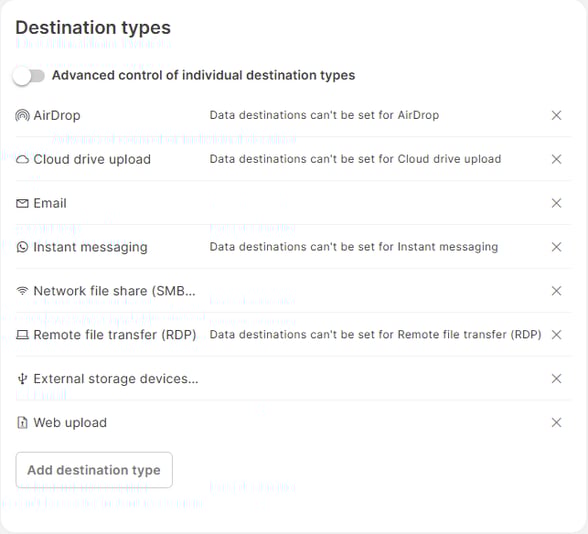Click the Instant messaging chat icon

click(x=22, y=248)
